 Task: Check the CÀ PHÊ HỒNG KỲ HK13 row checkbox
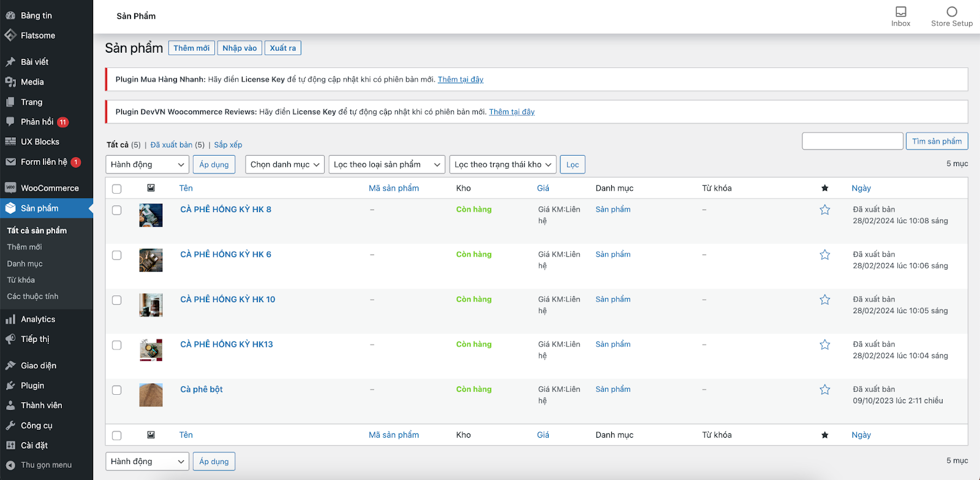pyautogui.click(x=117, y=345)
